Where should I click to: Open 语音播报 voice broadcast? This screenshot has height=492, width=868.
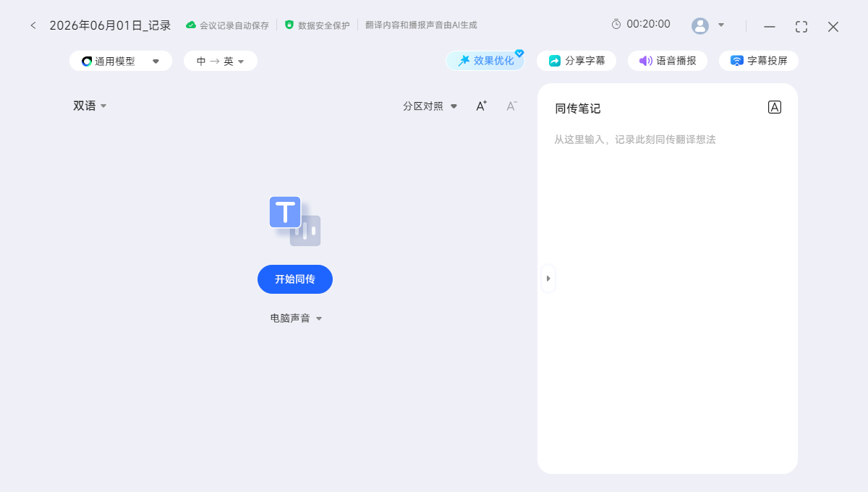click(x=668, y=61)
